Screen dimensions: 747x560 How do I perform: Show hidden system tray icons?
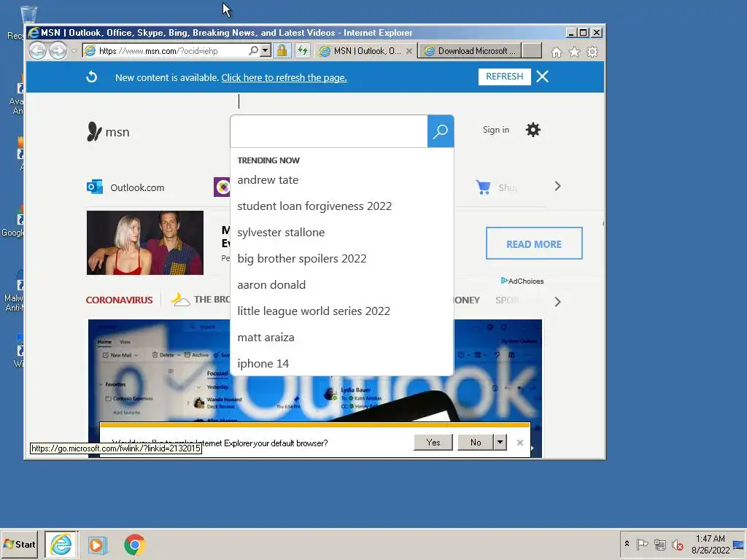627,544
